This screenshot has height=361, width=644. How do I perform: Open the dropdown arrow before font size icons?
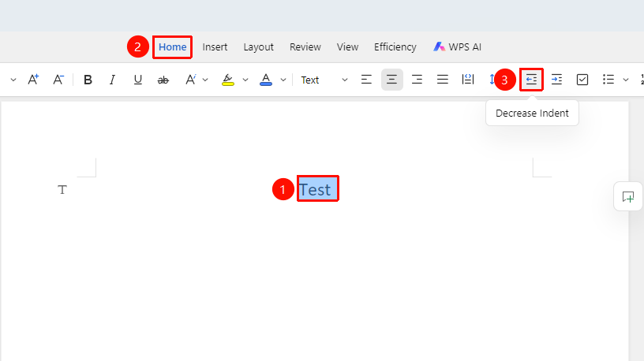(13, 80)
